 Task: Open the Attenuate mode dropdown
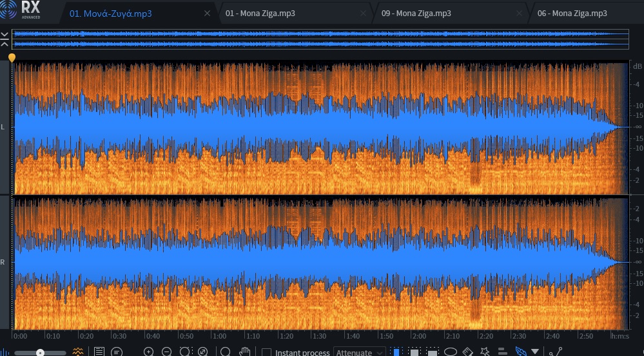(x=359, y=352)
